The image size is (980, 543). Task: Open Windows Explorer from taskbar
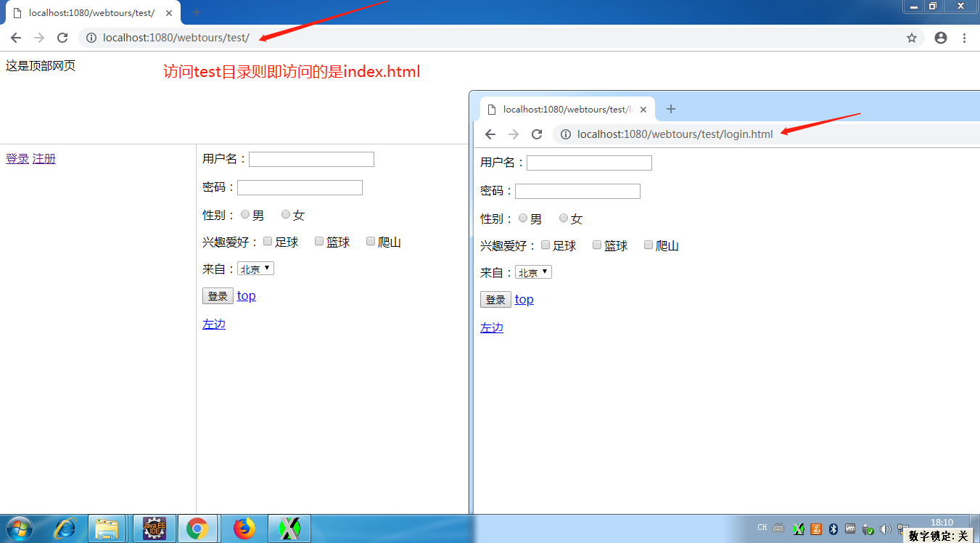click(107, 528)
